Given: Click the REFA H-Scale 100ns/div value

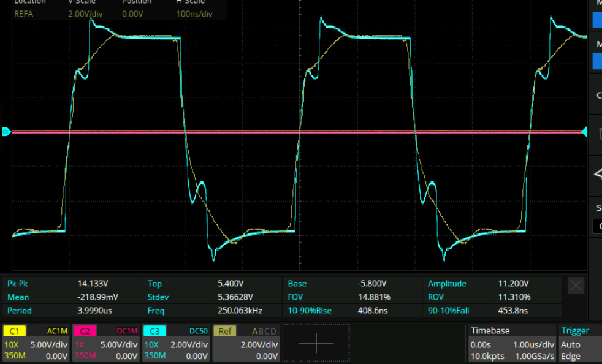Looking at the screenshot, I should pos(194,13).
